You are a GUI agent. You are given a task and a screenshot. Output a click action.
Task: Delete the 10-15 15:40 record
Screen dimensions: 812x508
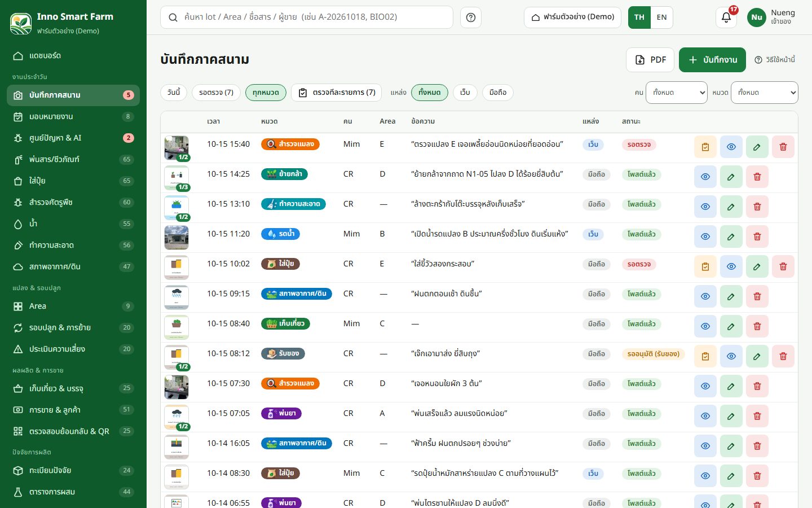point(783,147)
